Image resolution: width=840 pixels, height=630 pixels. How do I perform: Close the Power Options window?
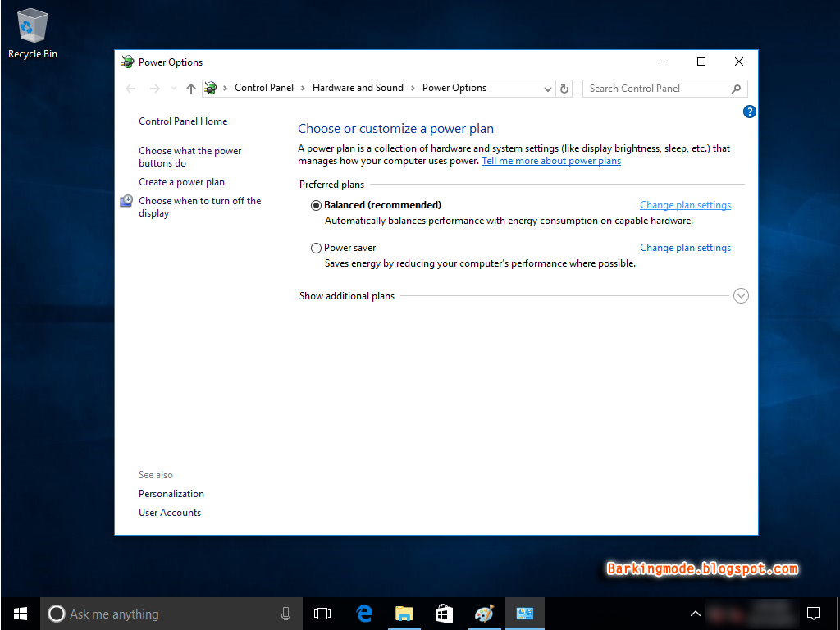[739, 62]
